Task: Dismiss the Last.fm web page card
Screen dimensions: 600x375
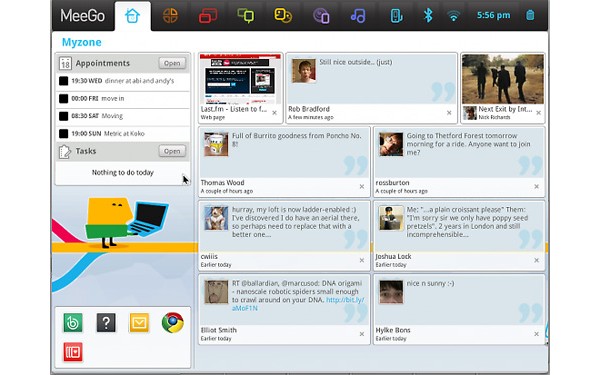Action: (274, 113)
